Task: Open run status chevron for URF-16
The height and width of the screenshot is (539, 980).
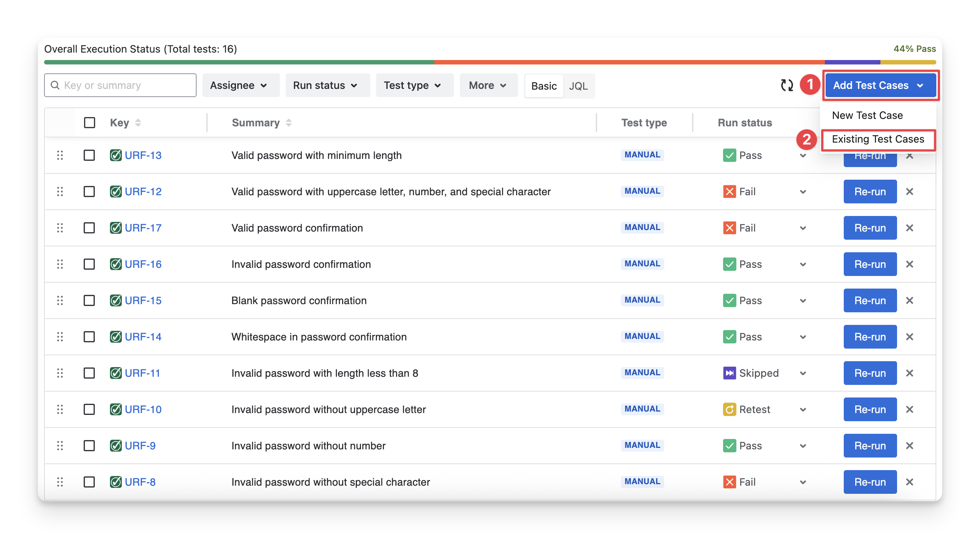Action: pyautogui.click(x=803, y=264)
